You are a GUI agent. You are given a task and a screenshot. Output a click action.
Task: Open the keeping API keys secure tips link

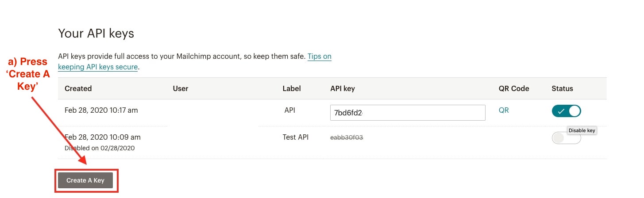pyautogui.click(x=98, y=67)
